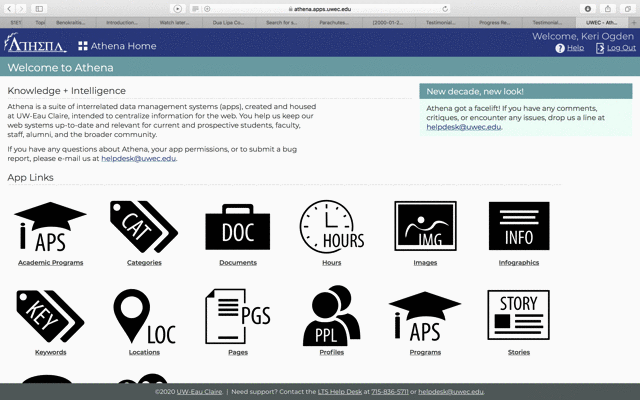Screen dimensions: 640x400
Task: Switch to the Watch later browser tab
Action: (174, 22)
